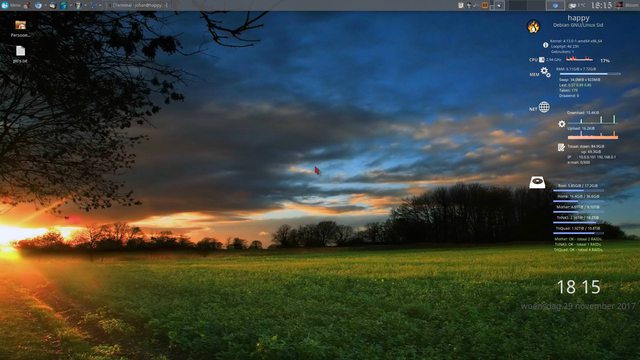Click the CPU chip icon beside 2.94 GHz
The image size is (640, 360).
click(x=542, y=60)
